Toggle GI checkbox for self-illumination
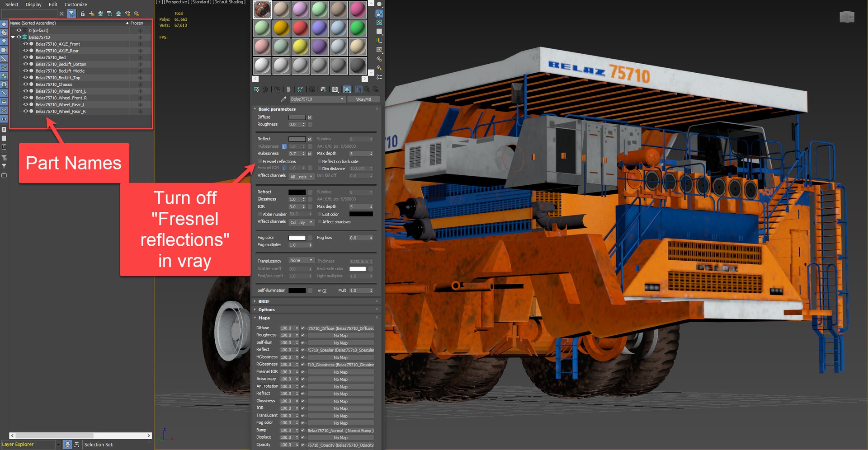 pos(320,291)
